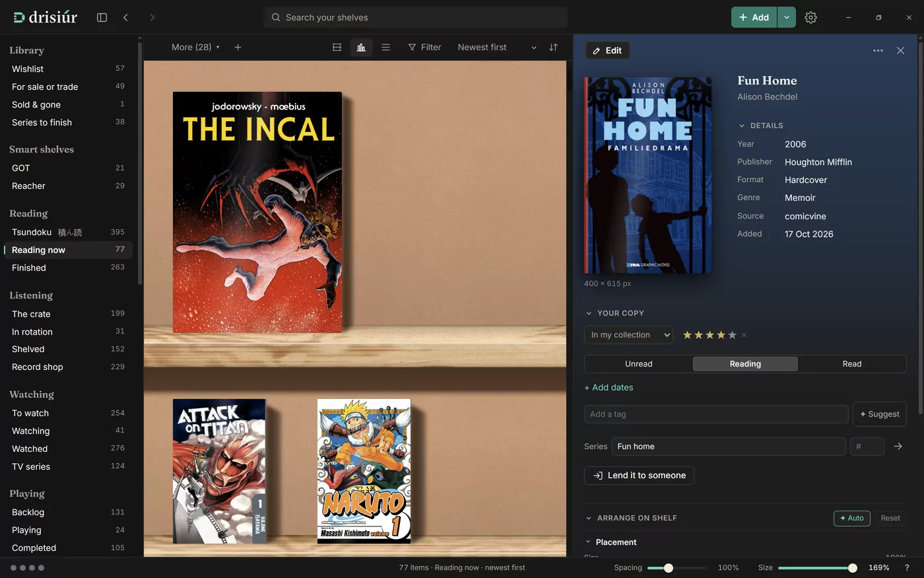Screen dimensions: 924x578
Task: Click the Edit button
Action: 607,50
